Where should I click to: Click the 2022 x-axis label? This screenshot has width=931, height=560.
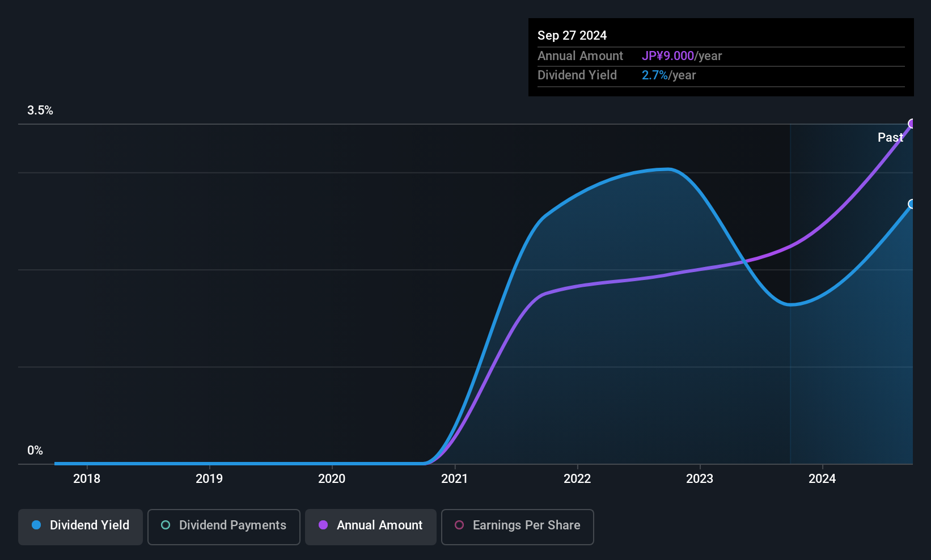[577, 479]
